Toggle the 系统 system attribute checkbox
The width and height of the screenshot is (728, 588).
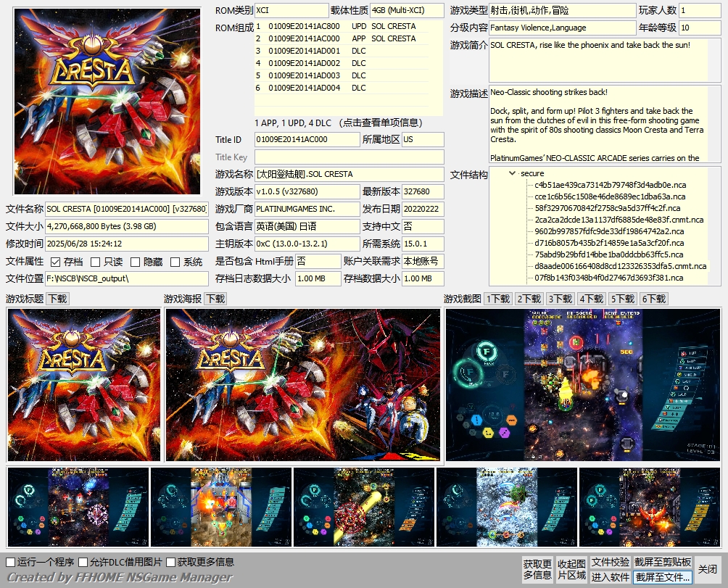tap(175, 262)
